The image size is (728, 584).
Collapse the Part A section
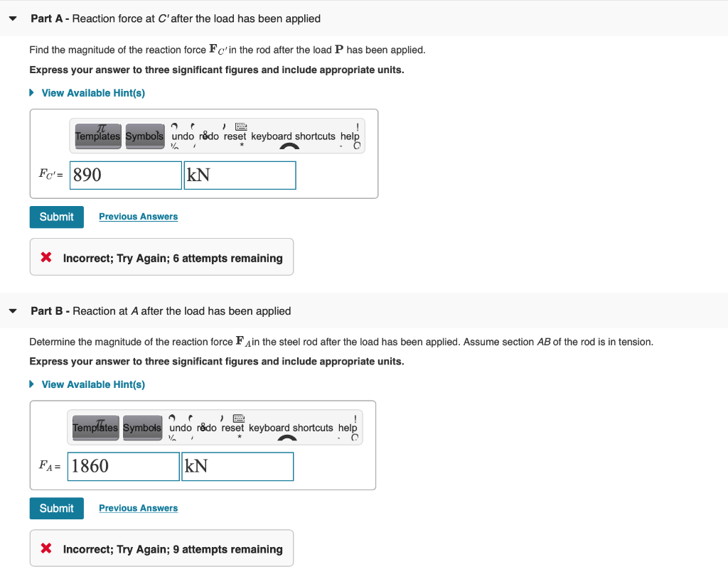tap(12, 18)
